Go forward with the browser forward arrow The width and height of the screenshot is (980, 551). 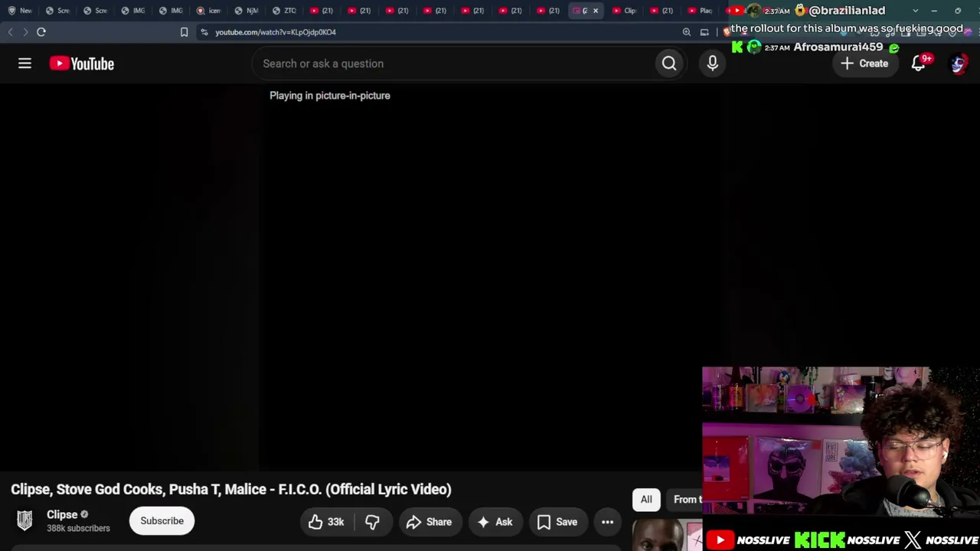[x=25, y=32]
